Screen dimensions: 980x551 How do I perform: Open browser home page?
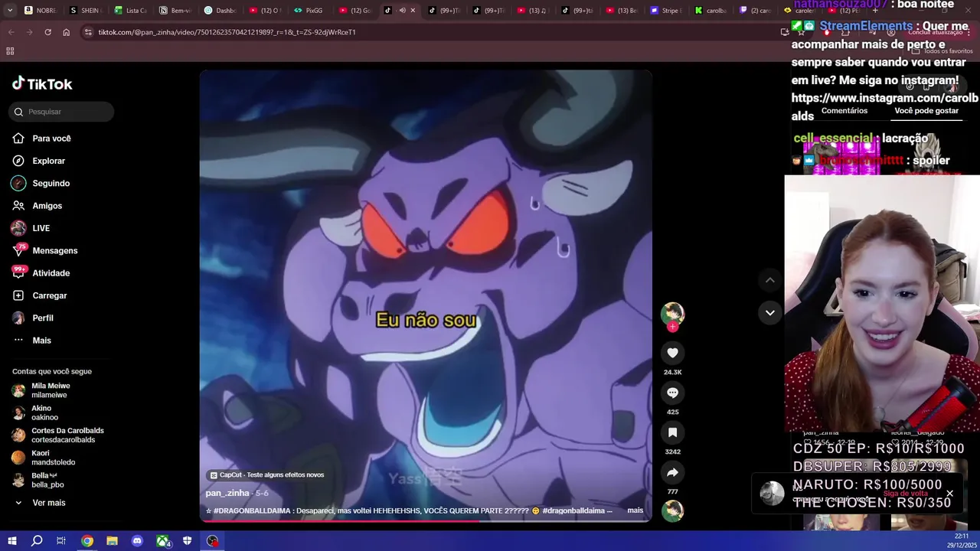(x=67, y=32)
